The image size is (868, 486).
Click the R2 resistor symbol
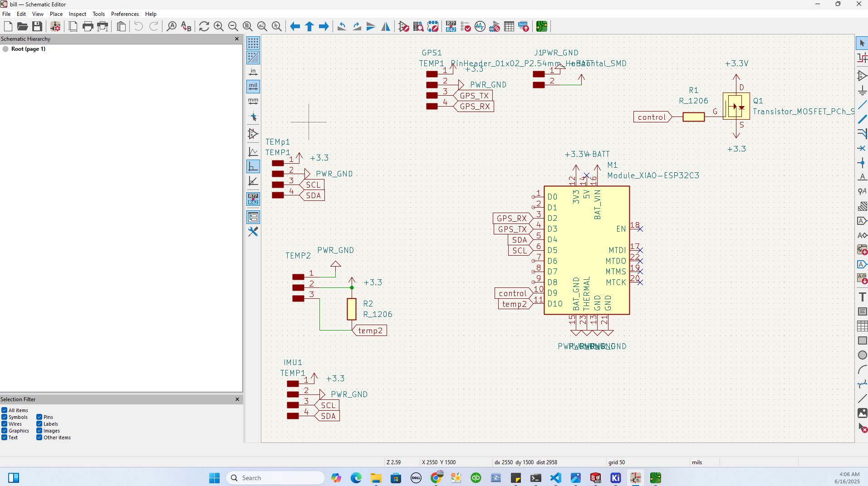point(352,309)
